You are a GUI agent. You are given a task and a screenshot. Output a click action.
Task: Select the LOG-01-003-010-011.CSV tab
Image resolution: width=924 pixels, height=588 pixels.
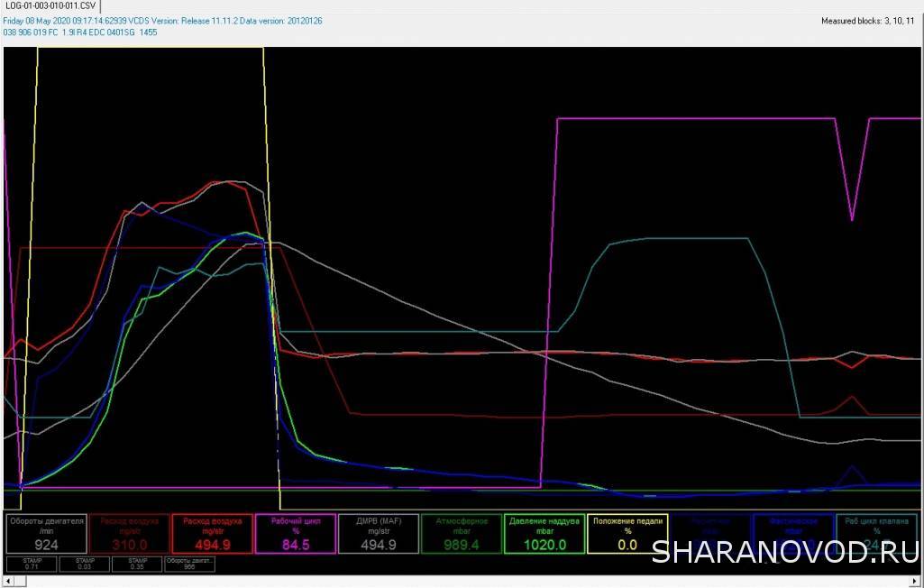click(50, 5)
